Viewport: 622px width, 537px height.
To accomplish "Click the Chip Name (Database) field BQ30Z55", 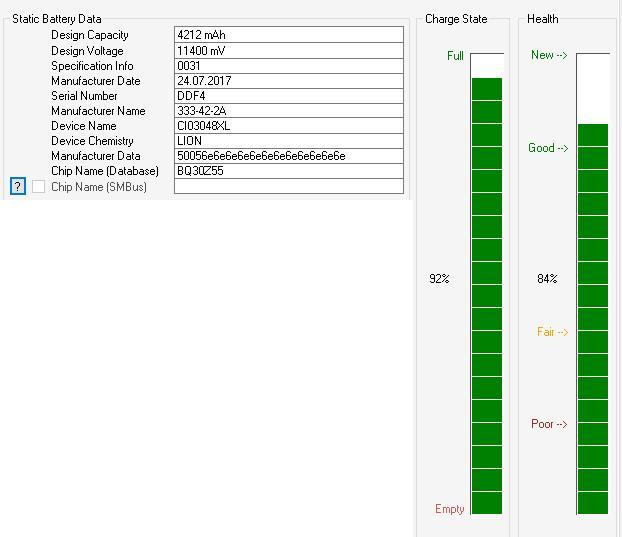I will coord(289,171).
